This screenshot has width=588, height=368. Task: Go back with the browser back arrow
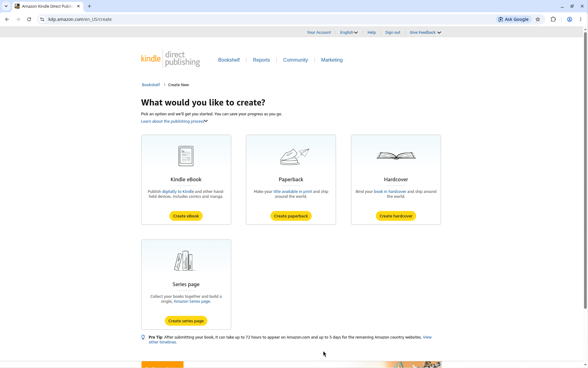coord(7,19)
